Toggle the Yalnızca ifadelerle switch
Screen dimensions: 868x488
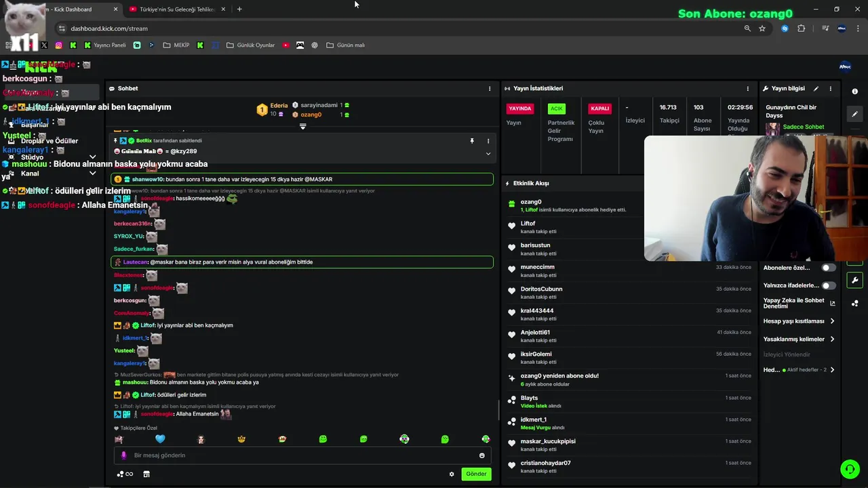tap(828, 285)
